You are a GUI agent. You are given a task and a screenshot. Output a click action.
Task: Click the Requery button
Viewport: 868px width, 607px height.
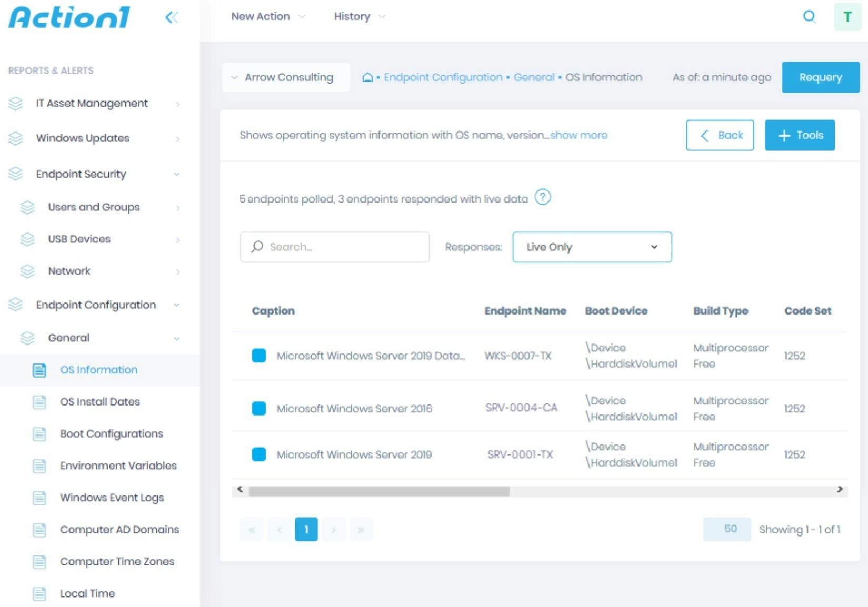tap(821, 77)
